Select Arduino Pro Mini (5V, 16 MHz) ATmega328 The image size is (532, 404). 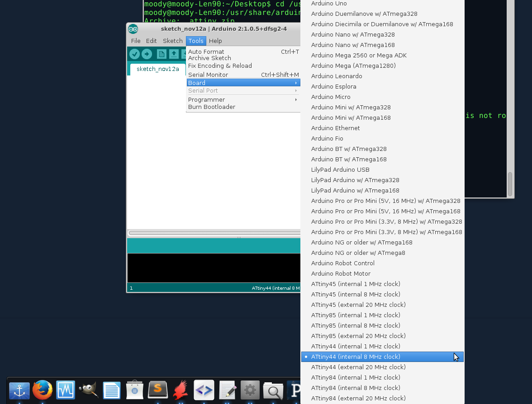coord(382,201)
